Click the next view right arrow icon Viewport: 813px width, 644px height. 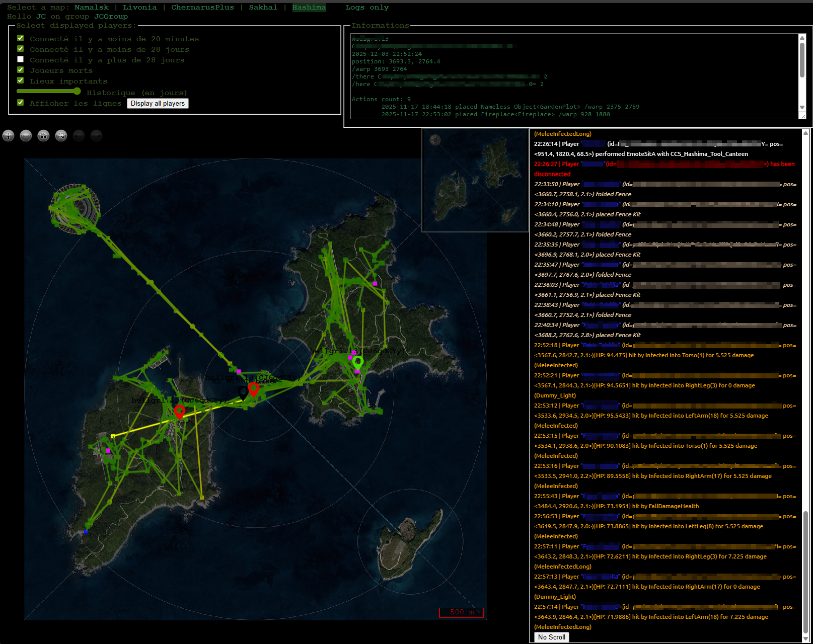tap(96, 135)
